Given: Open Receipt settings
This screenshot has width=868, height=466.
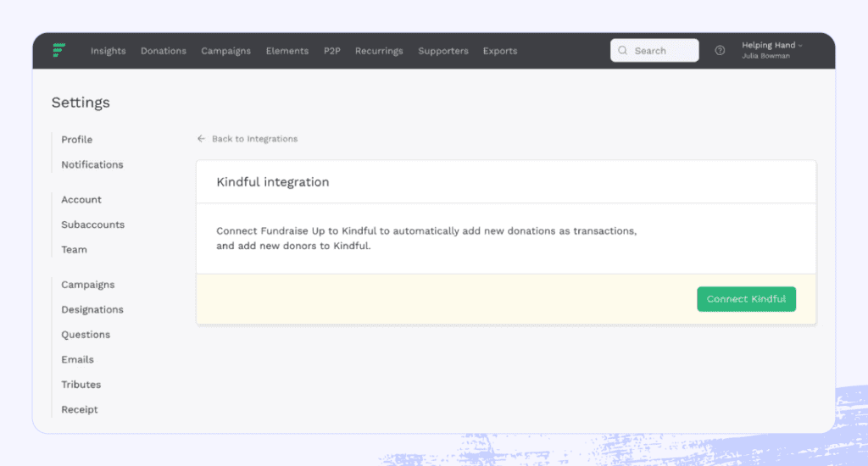Looking at the screenshot, I should [x=79, y=409].
